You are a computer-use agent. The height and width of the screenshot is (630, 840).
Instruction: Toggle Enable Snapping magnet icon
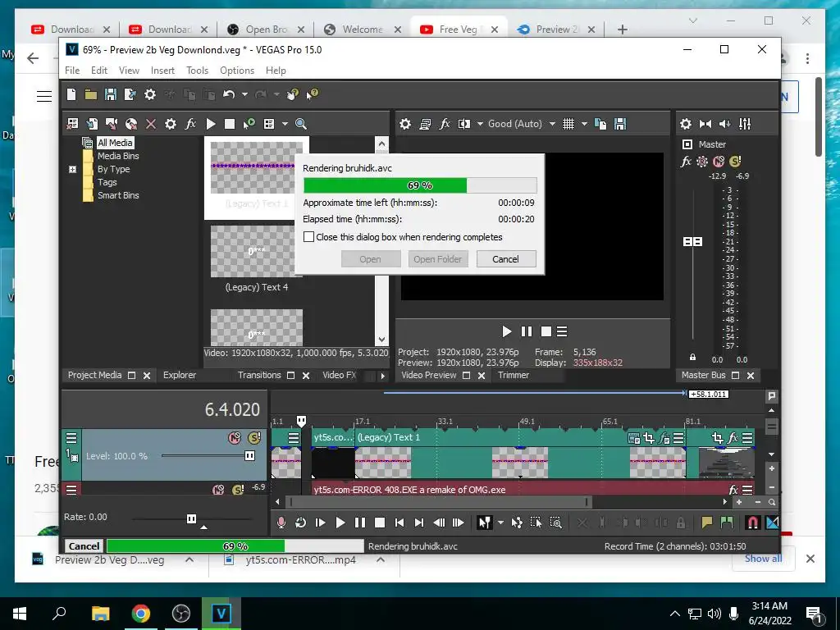coord(752,523)
